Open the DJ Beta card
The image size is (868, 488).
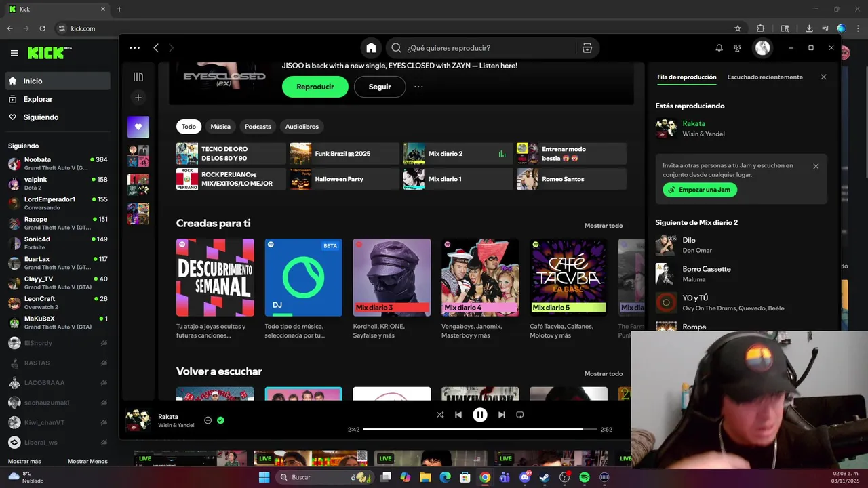[x=303, y=277]
